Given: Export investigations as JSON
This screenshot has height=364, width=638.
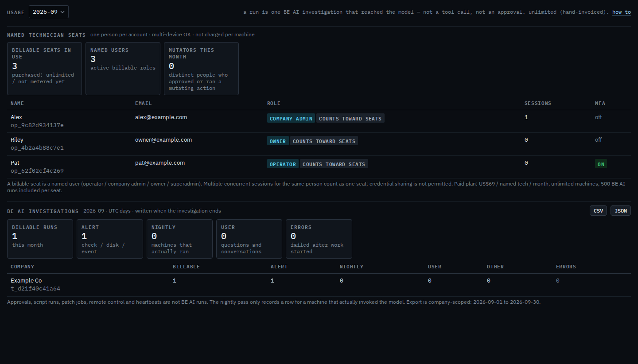Looking at the screenshot, I should (621, 211).
